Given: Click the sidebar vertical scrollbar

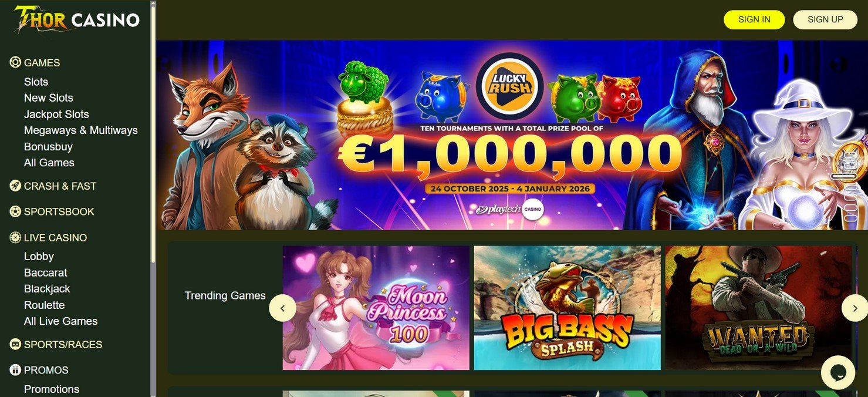Looking at the screenshot, I should pos(153,129).
